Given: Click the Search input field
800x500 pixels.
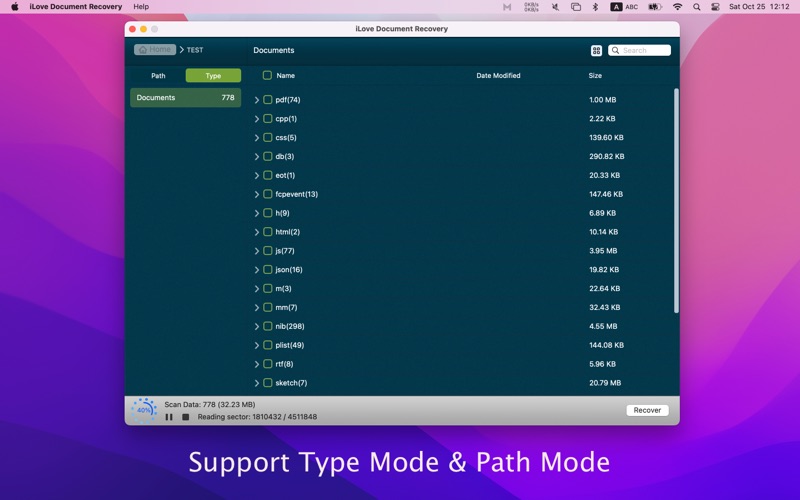Looking at the screenshot, I should click(x=639, y=50).
